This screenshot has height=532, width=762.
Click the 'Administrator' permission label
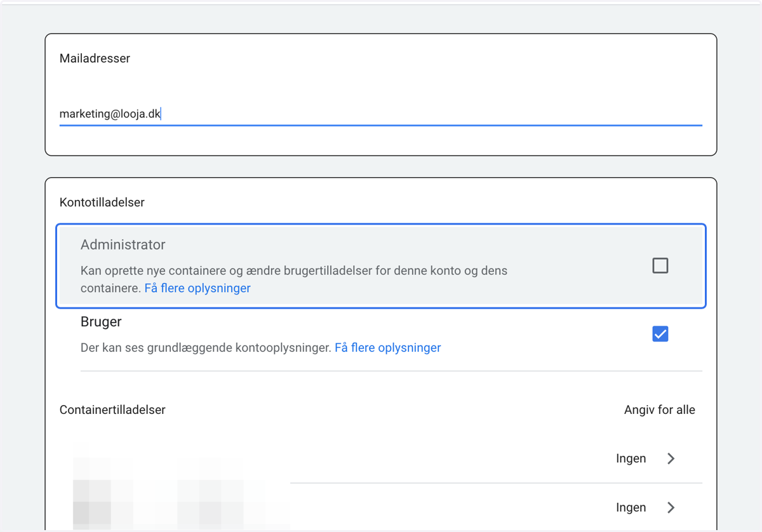click(x=123, y=245)
